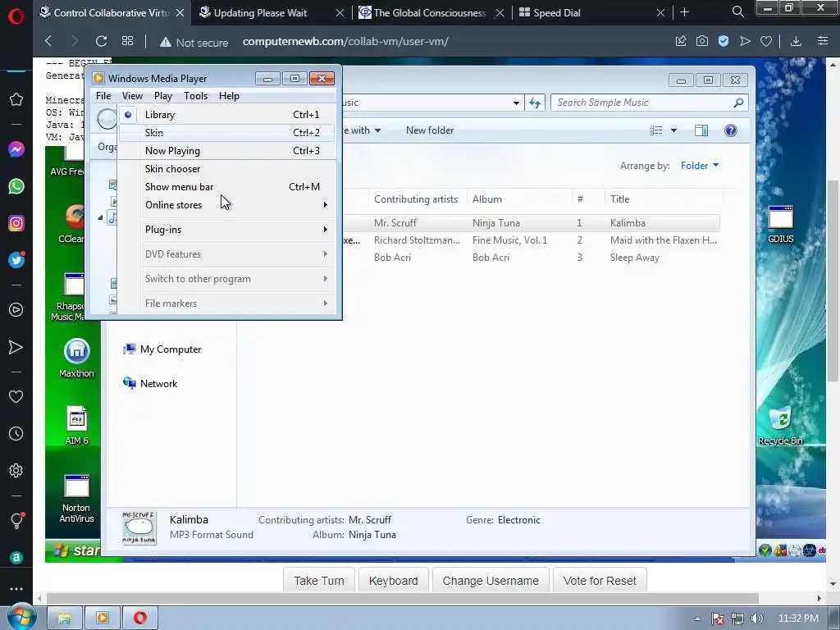
Task: Click the ad blocker shield icon
Action: pyautogui.click(x=724, y=41)
